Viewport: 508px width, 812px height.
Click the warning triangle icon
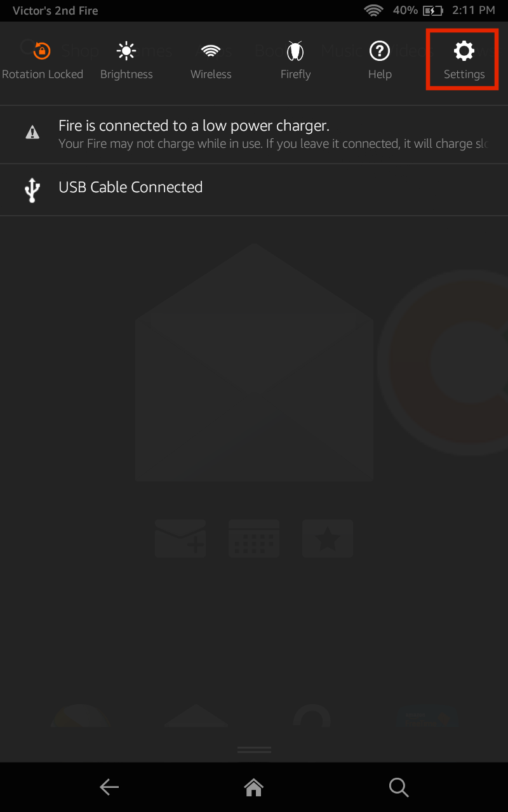click(x=32, y=133)
